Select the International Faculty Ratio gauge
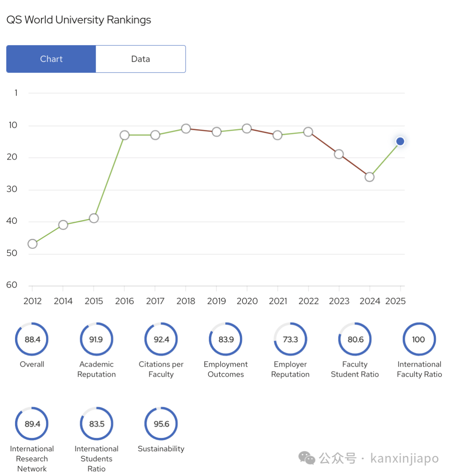 pos(419,339)
